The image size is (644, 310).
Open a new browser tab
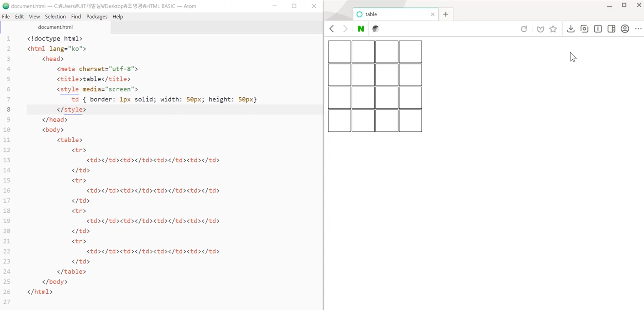tap(445, 14)
